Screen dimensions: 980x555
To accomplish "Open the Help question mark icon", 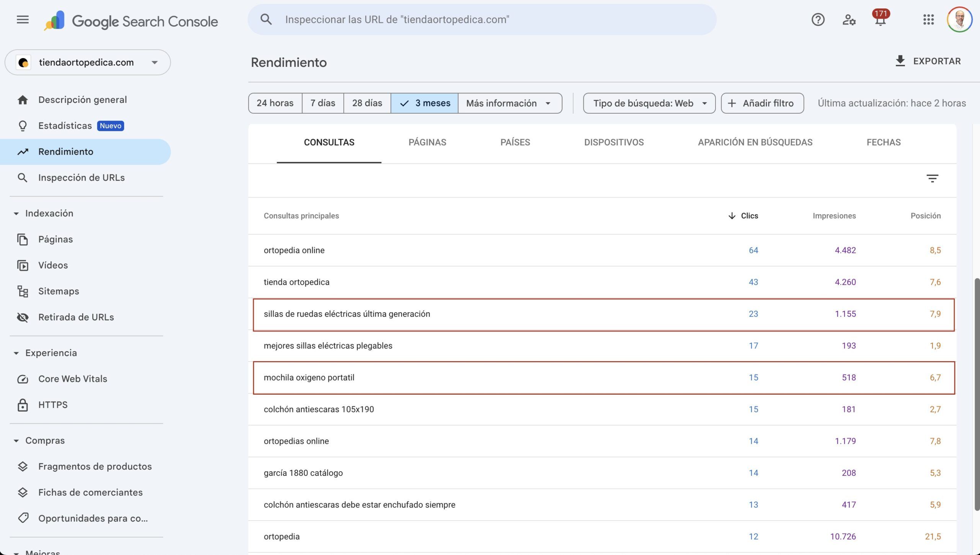I will pyautogui.click(x=818, y=20).
